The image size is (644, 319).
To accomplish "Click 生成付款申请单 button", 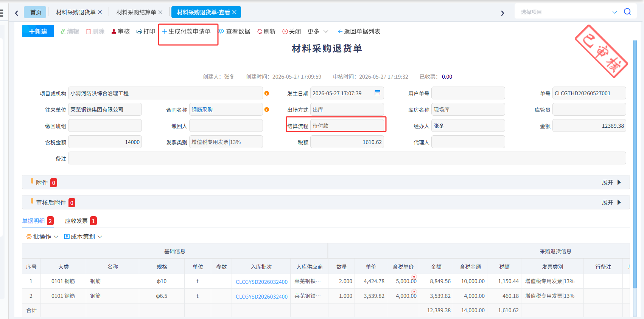I will [x=186, y=31].
